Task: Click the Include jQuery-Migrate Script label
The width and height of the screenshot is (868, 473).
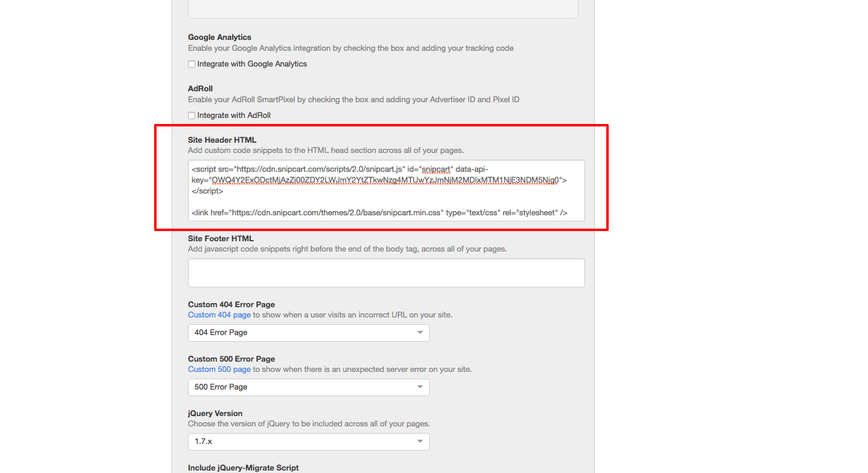Action: tap(243, 468)
